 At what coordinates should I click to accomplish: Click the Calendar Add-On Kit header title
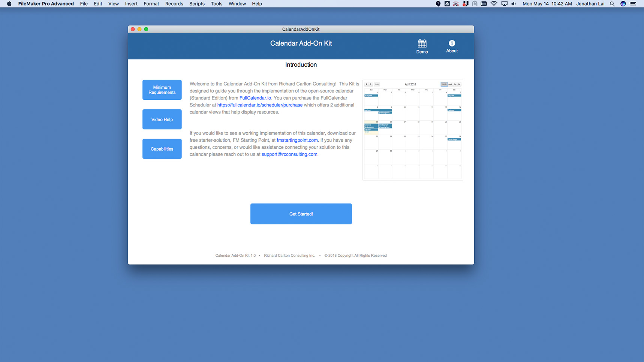point(301,43)
